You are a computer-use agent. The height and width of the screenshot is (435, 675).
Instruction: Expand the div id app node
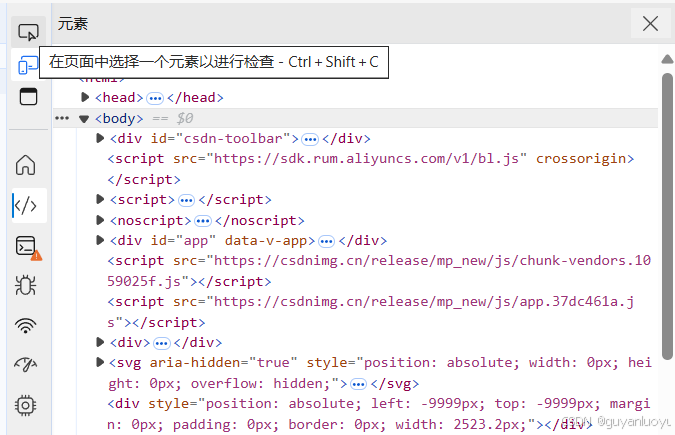tap(100, 240)
